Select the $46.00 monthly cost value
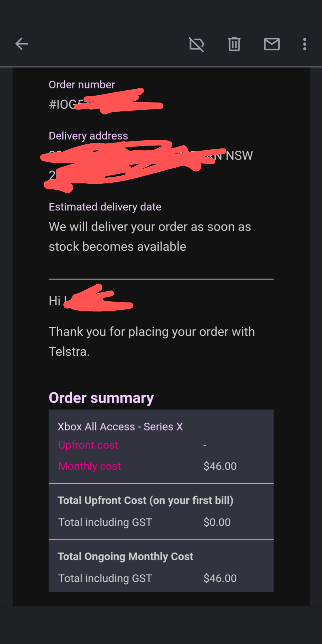 [x=220, y=466]
